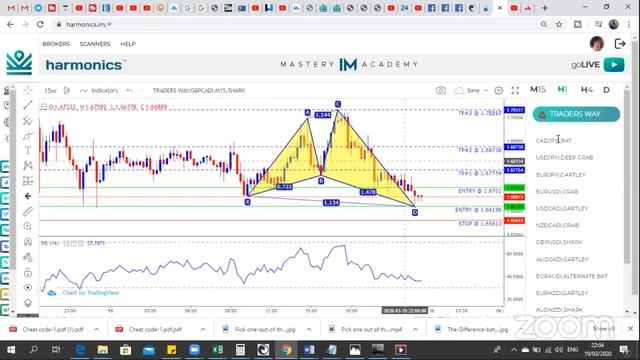Open the Chart by TradingView link
The width and height of the screenshot is (640, 360).
(x=91, y=293)
